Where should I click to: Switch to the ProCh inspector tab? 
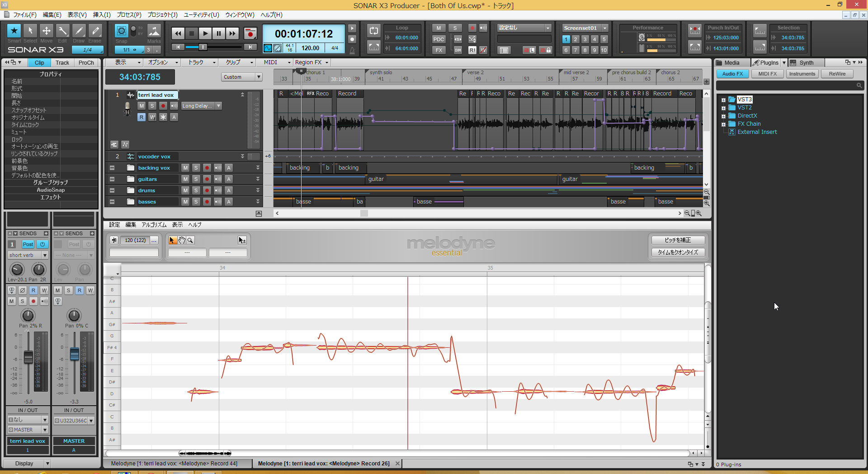86,63
